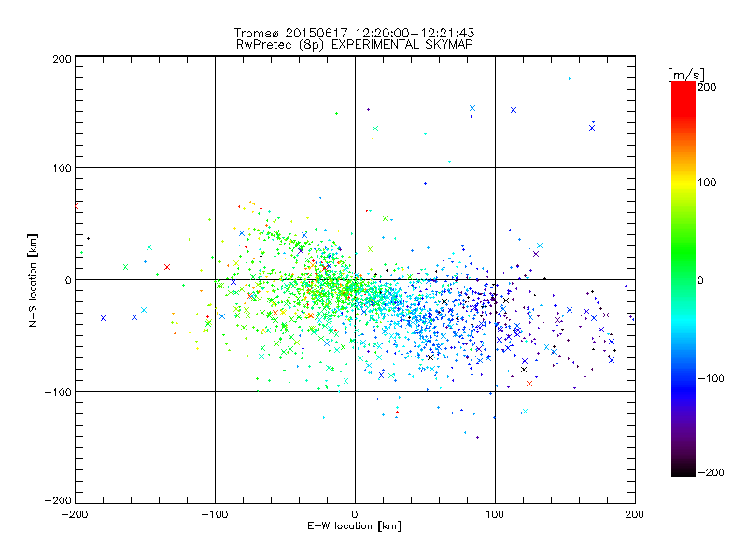Select the 'N-S location [km]' axis label
The height and width of the screenshot is (560, 747).
[x=33, y=281]
